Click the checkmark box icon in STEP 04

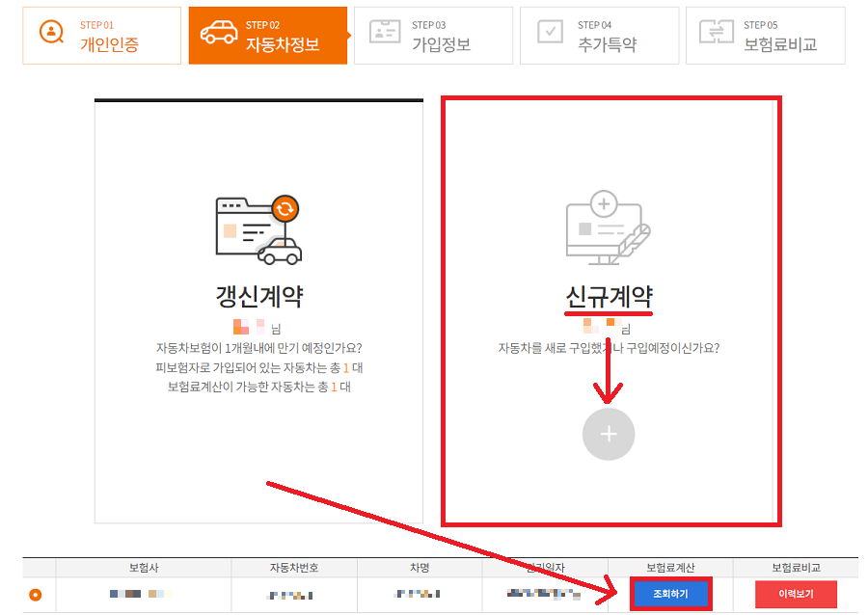(x=551, y=32)
